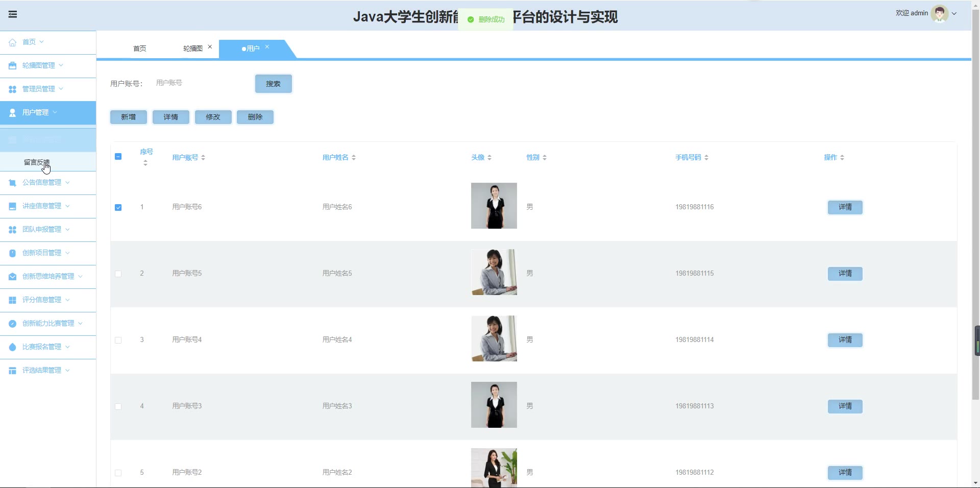This screenshot has width=980, height=488.
Task: Click the 创新能力比赛管理 sidebar icon
Action: 12,324
